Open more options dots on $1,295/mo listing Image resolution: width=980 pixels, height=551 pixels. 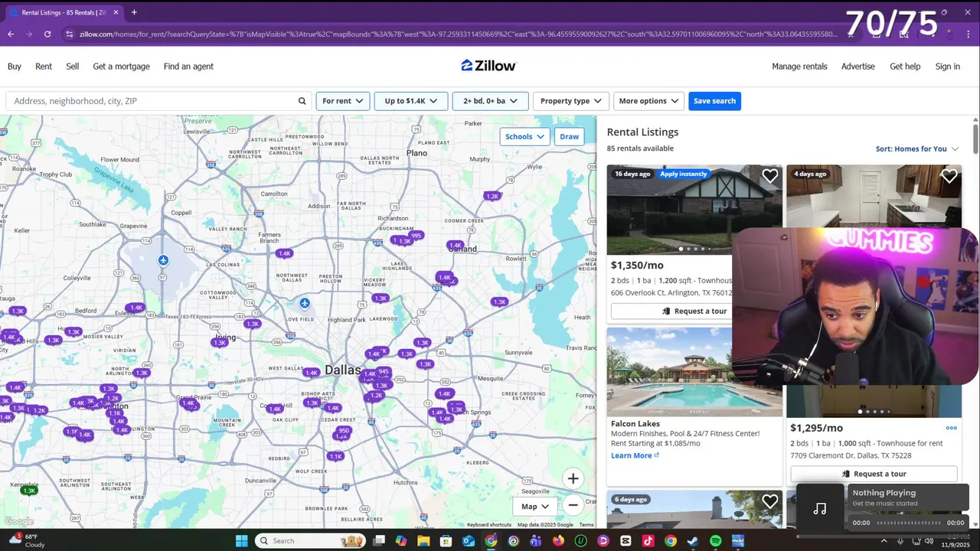(x=951, y=428)
